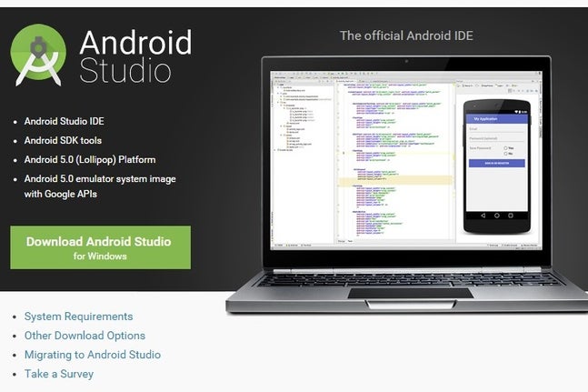Open the Other Download Options link

pyautogui.click(x=85, y=336)
